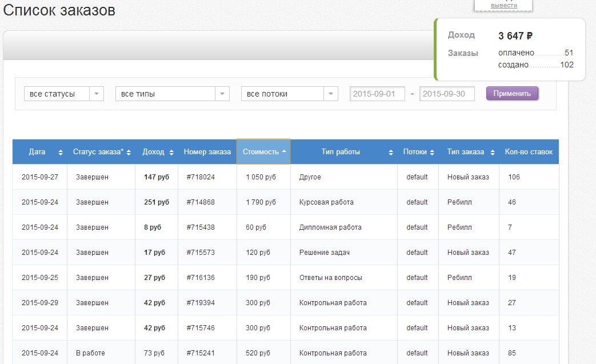The width and height of the screenshot is (596, 364).
Task: Click the вывести link
Action: tap(504, 5)
